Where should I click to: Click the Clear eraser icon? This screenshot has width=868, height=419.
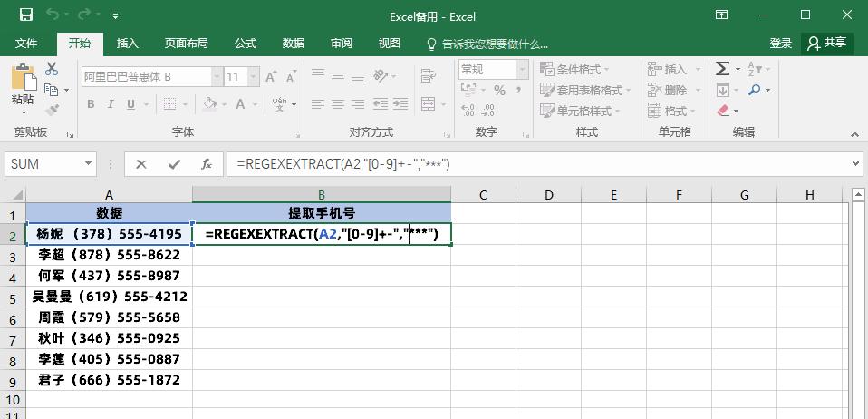point(723,111)
